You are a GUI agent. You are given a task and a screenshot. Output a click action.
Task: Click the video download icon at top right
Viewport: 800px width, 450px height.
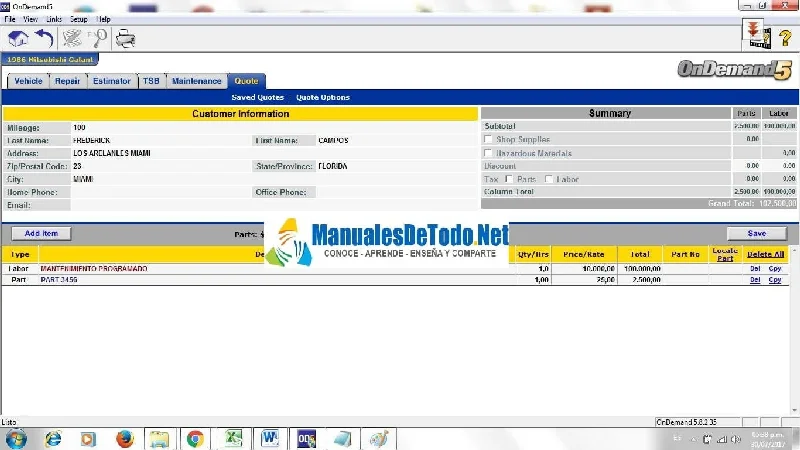pos(755,35)
